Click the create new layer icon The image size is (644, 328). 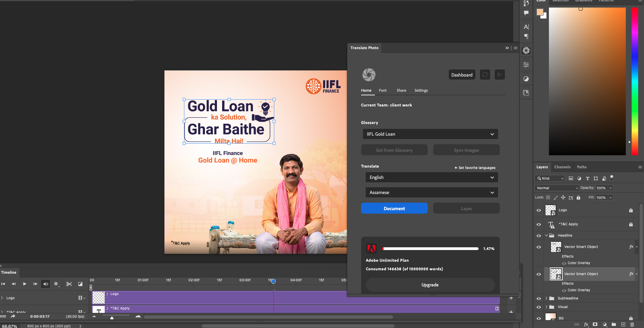point(623,324)
